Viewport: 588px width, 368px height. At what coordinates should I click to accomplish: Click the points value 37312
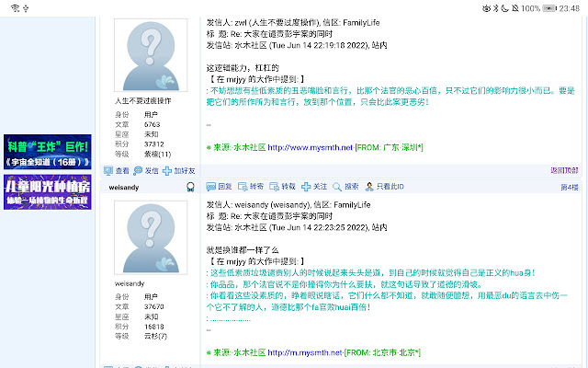coord(153,144)
